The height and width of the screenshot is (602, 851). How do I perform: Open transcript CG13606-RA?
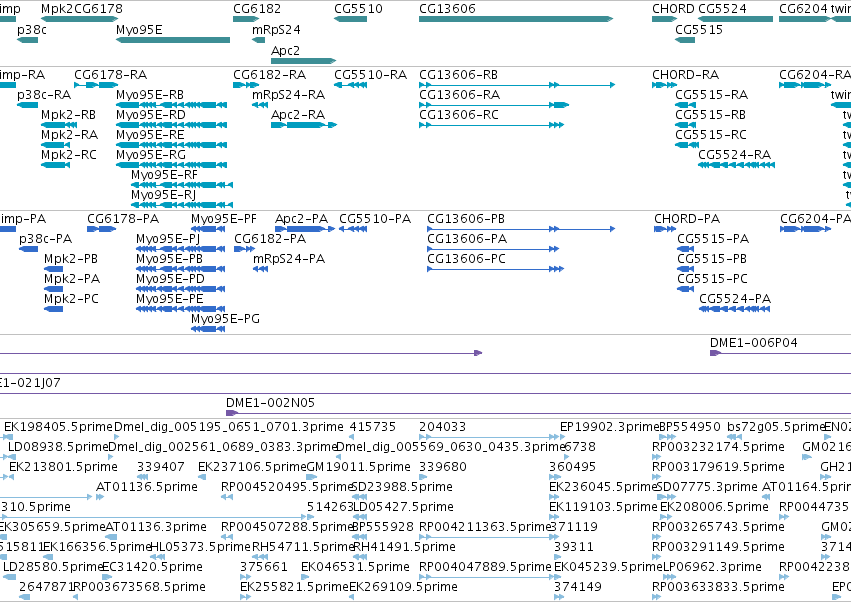[x=460, y=95]
